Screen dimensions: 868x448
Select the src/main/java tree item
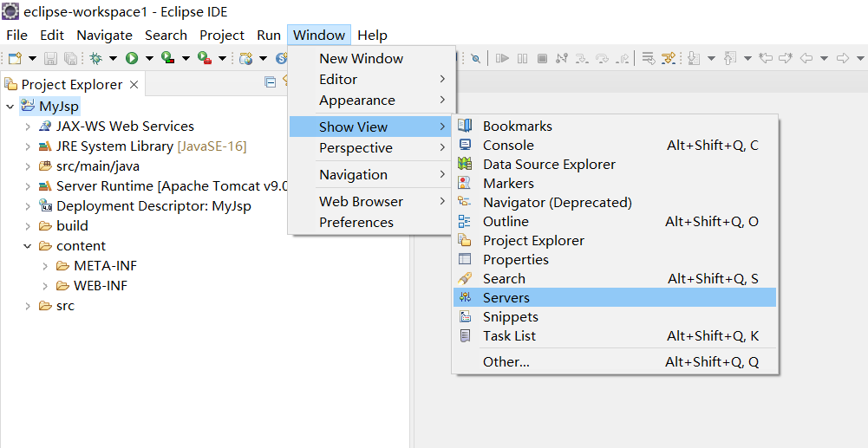(97, 166)
